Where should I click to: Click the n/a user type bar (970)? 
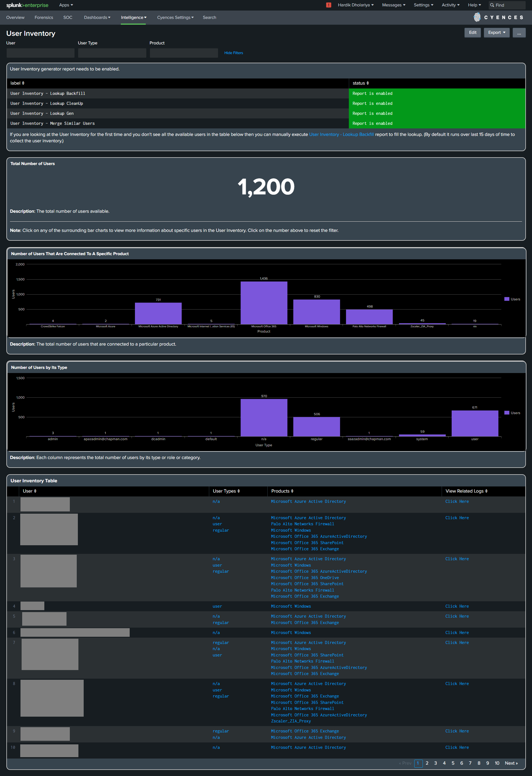pyautogui.click(x=264, y=417)
